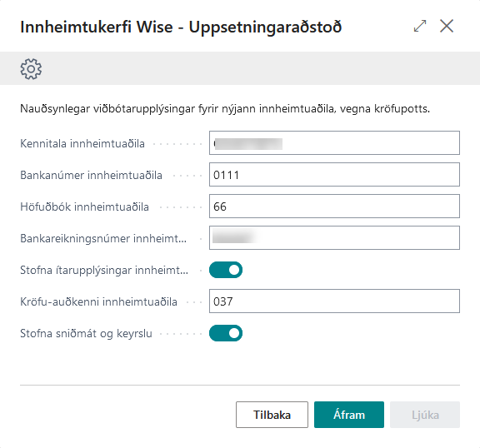Select the Bankanúmer field containing 0111

pos(334,175)
